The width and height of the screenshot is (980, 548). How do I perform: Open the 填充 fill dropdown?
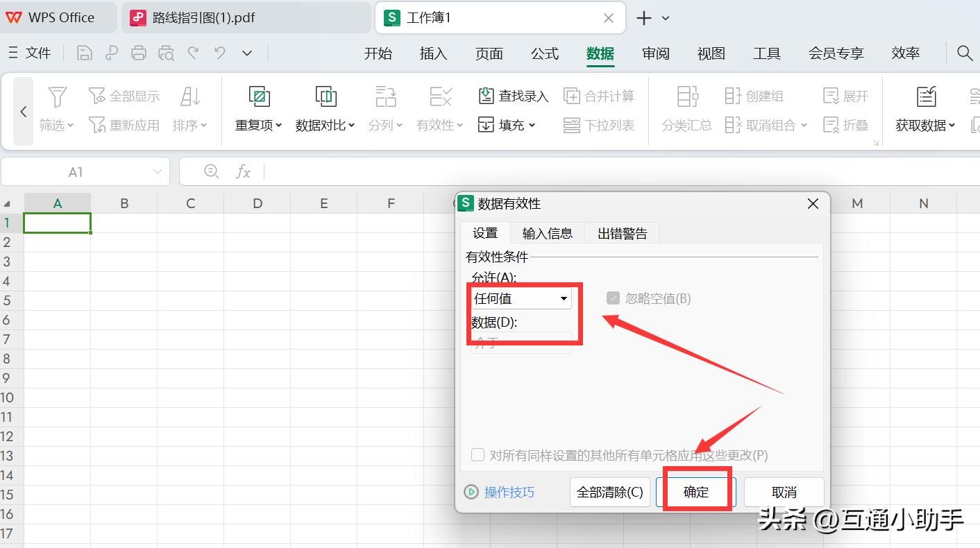click(508, 126)
